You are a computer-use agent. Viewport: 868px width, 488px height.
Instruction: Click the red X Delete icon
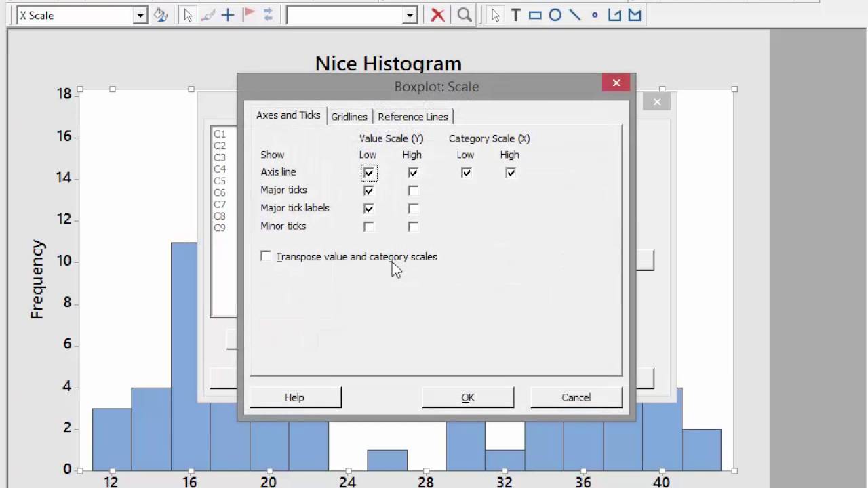pos(438,15)
